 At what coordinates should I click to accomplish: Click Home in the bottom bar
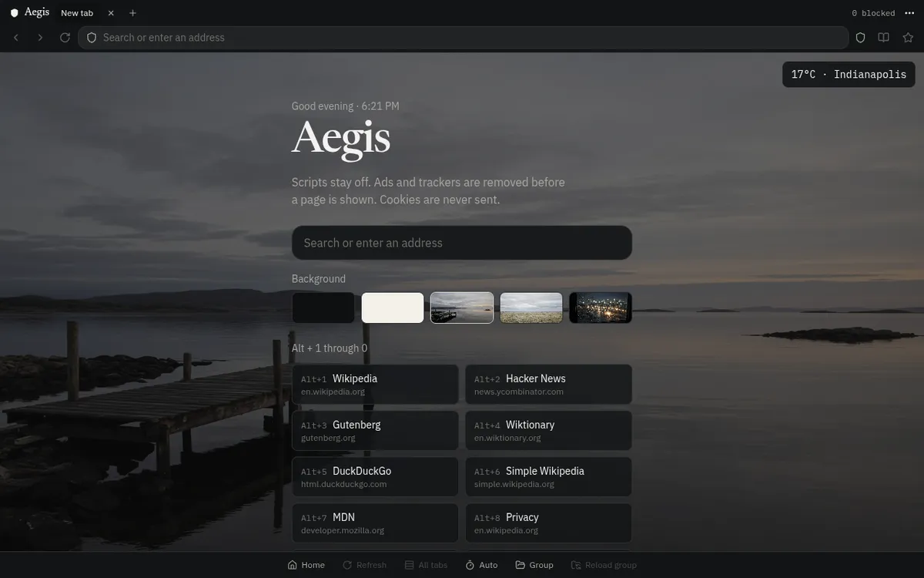point(306,565)
